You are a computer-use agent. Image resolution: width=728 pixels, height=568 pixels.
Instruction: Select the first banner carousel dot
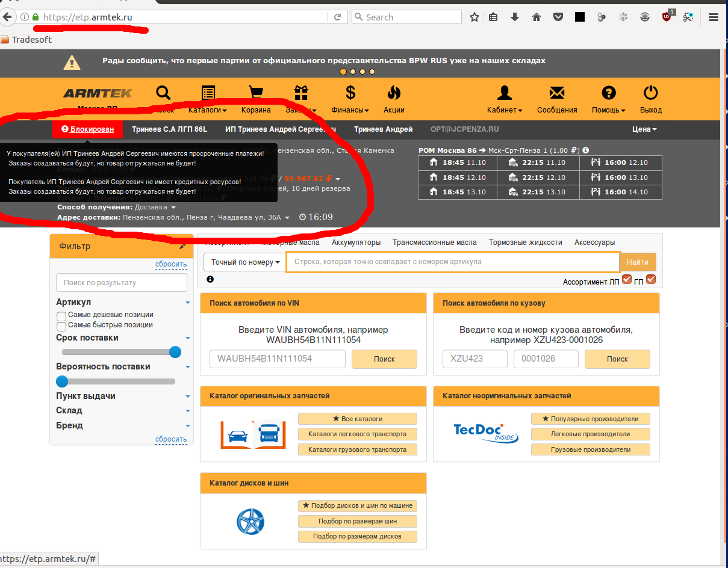343,72
